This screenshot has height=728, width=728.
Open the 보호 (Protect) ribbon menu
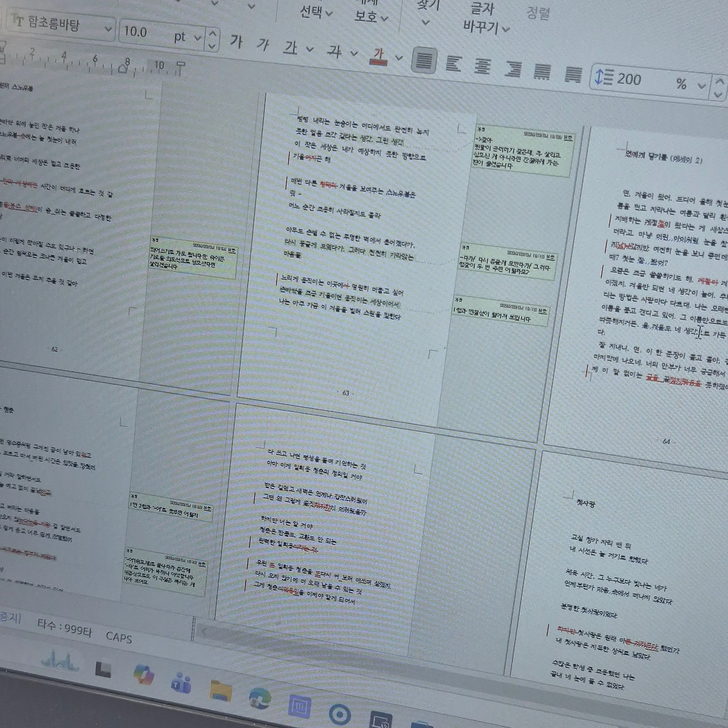[370, 16]
